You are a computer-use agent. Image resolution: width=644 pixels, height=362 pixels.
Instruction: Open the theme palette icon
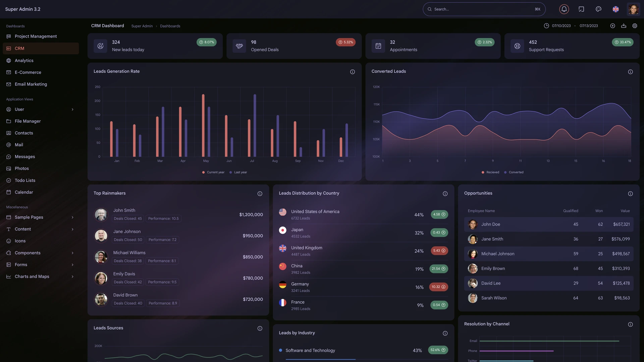(598, 9)
